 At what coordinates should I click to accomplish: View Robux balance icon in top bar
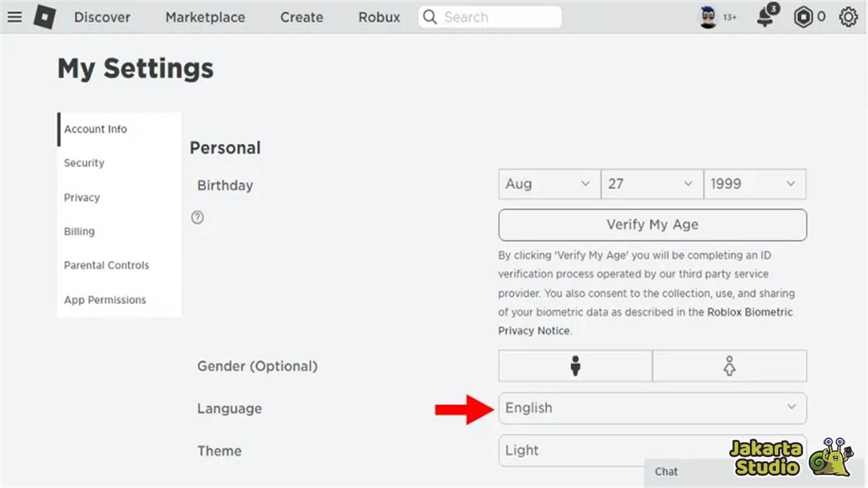802,17
